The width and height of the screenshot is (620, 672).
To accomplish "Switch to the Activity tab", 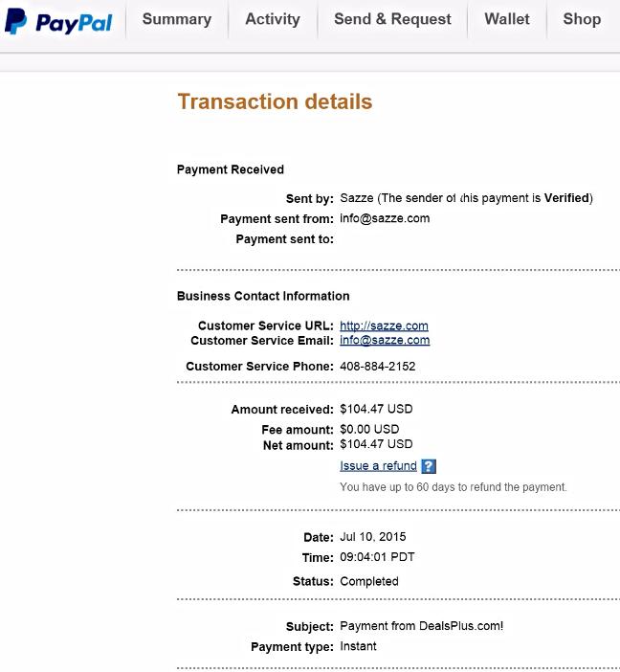I will pyautogui.click(x=273, y=19).
